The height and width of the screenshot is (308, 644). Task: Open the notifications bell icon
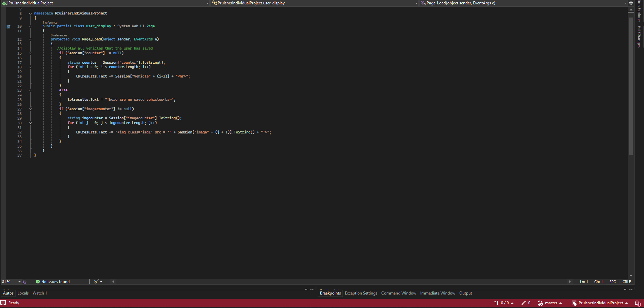(x=638, y=303)
